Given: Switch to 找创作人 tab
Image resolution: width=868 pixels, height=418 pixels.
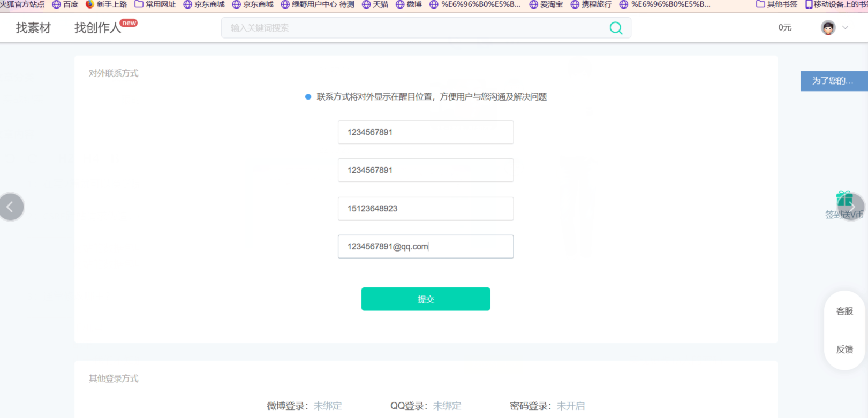Looking at the screenshot, I should 98,28.
